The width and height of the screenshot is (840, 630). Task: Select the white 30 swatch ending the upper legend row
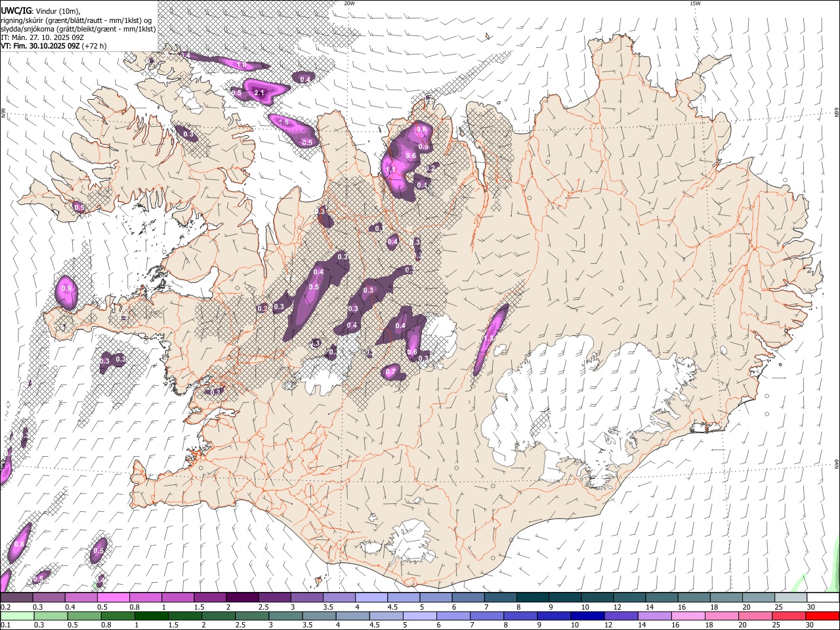822,598
